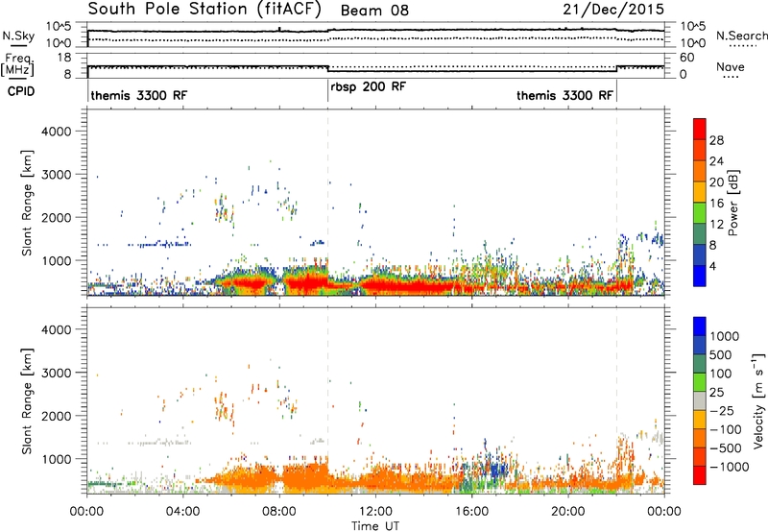Click the 'themis 3300 RF' label starting at 00:00

point(139,95)
